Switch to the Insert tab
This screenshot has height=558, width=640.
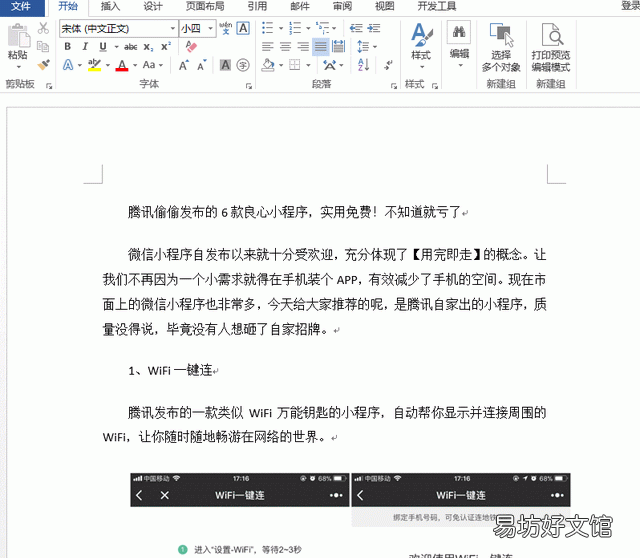point(110,7)
